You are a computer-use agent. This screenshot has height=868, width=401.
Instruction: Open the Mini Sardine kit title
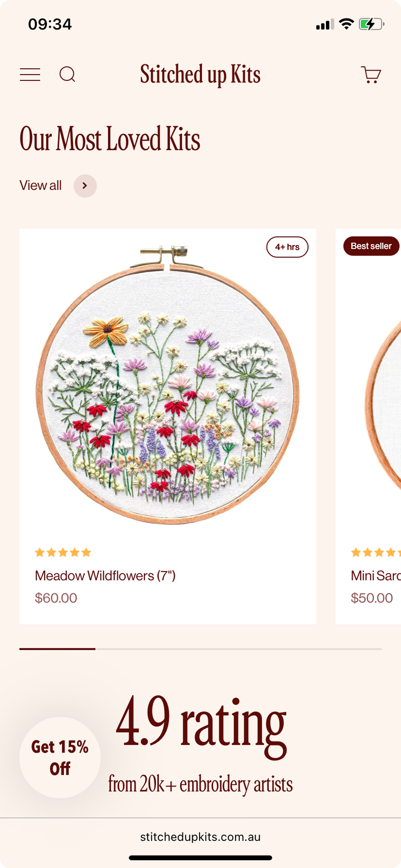coord(375,575)
